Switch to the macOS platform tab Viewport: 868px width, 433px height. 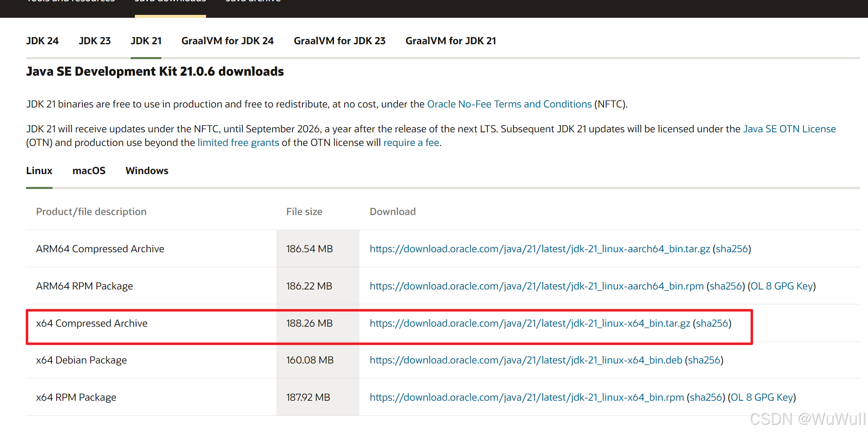click(89, 171)
